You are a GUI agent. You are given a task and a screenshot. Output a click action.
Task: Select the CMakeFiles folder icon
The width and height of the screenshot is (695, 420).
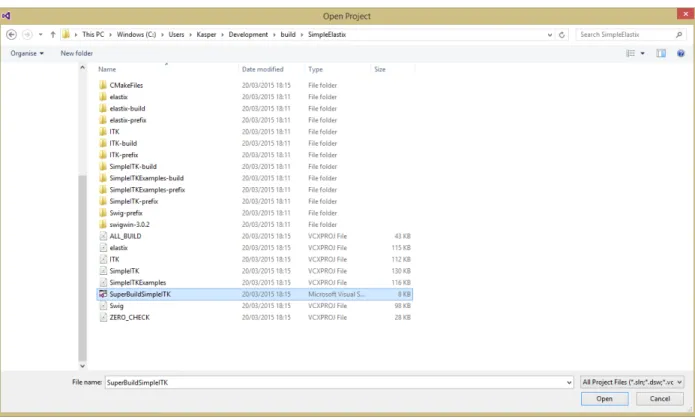click(103, 85)
